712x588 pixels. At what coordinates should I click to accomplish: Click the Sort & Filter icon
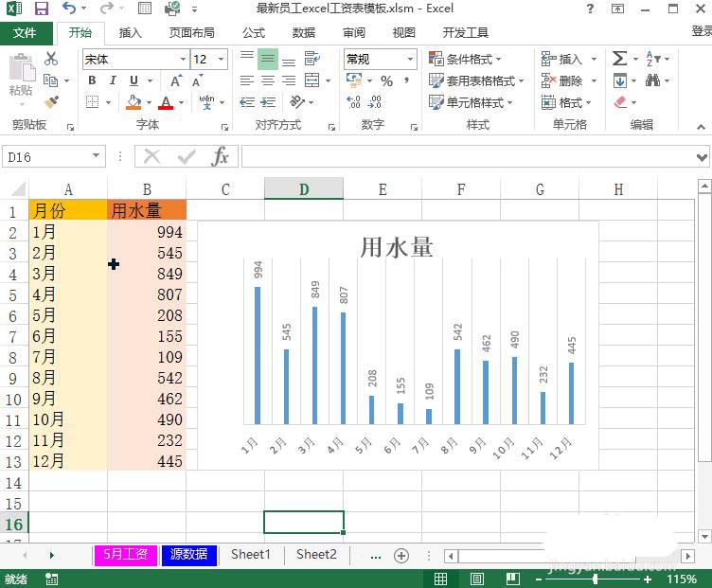[653, 59]
